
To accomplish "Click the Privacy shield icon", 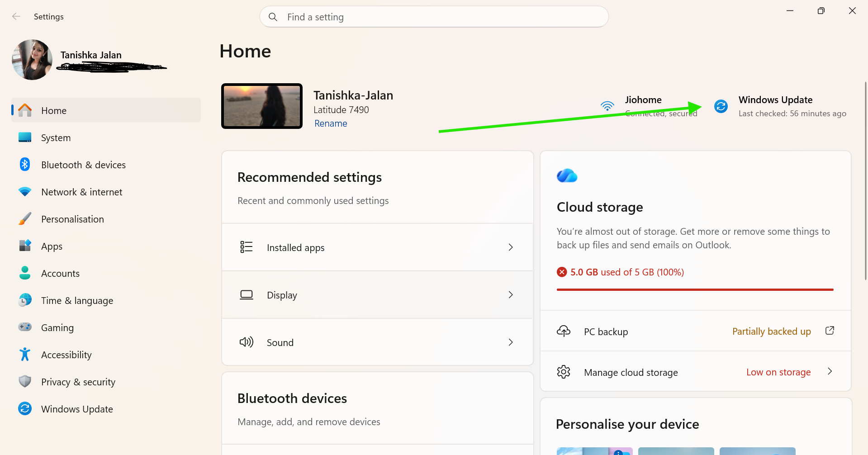I will pos(25,382).
